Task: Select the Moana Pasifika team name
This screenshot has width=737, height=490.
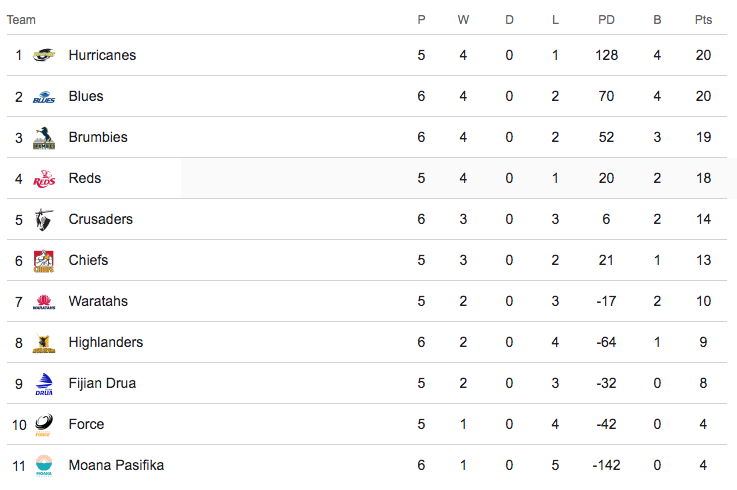Action: [x=116, y=465]
